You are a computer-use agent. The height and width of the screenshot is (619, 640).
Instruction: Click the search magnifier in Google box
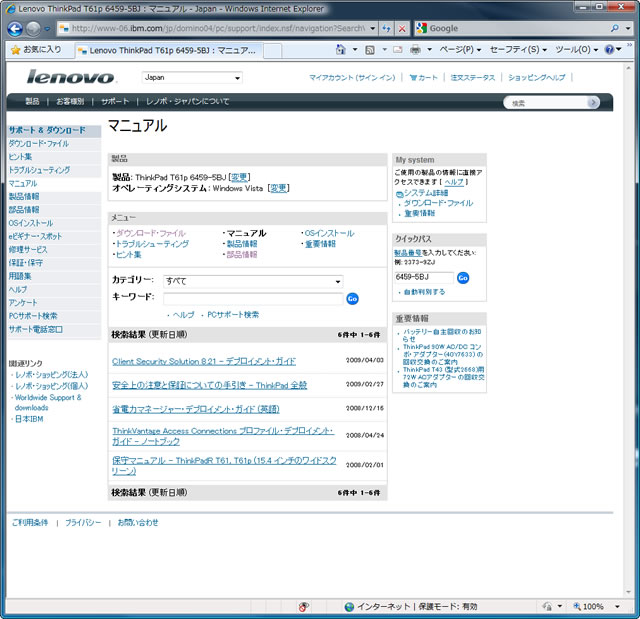pyautogui.click(x=615, y=29)
